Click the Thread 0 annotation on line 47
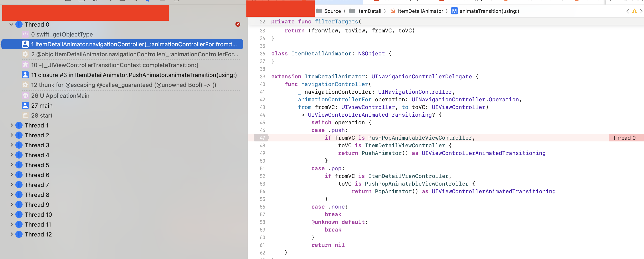 point(626,138)
